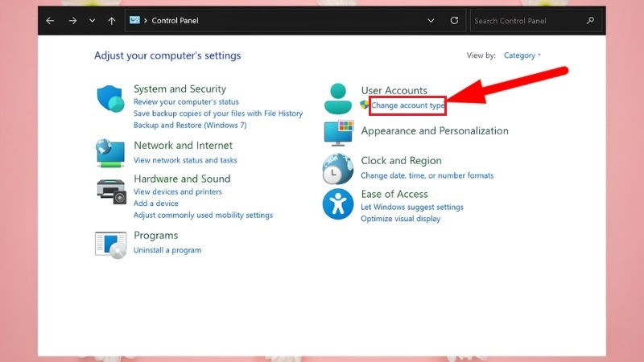Click the Add a device link

point(155,204)
